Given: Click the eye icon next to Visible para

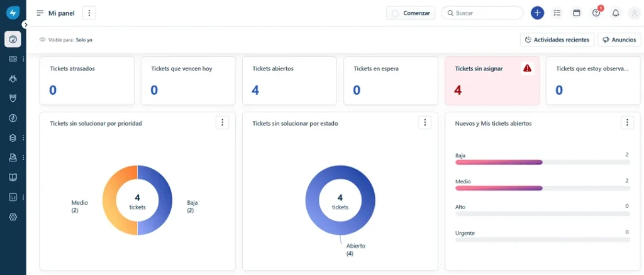Looking at the screenshot, I should click(42, 40).
